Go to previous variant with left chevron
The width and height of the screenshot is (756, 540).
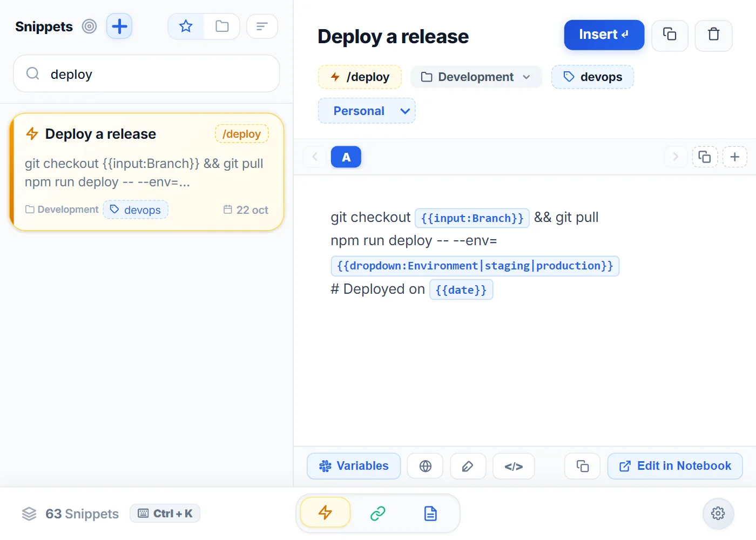[314, 157]
